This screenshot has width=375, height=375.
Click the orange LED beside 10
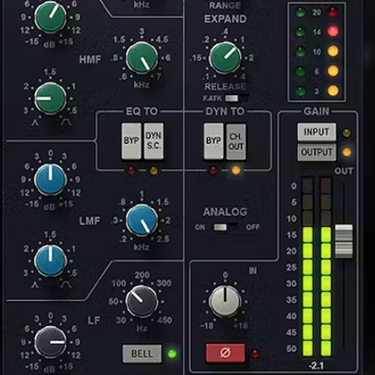(x=332, y=51)
